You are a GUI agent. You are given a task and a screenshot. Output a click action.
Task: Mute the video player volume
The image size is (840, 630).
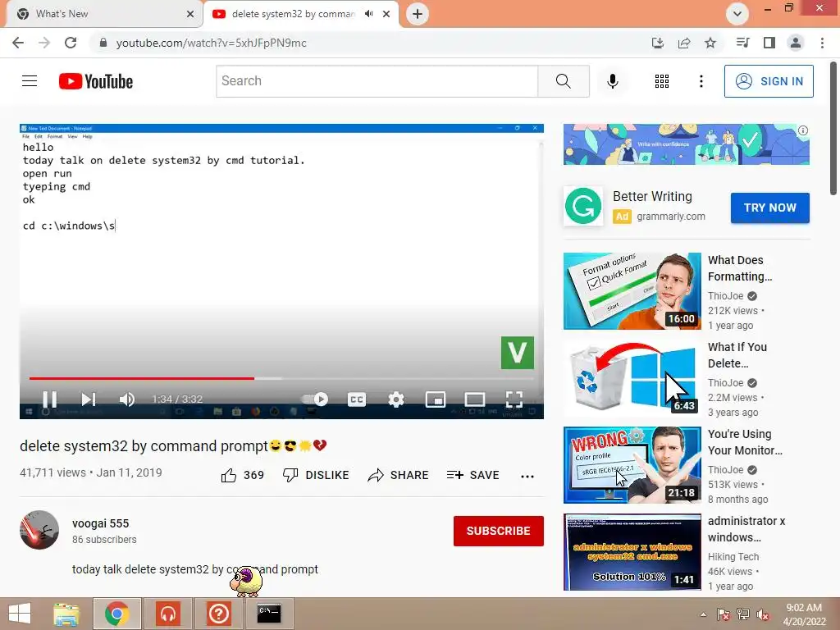tap(127, 399)
